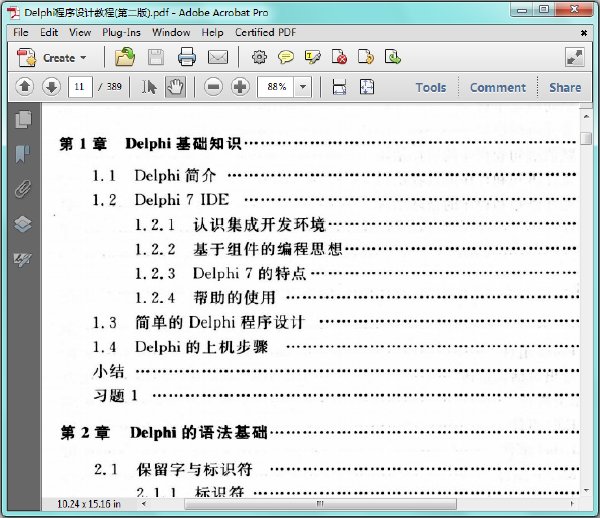Show the Bookmarks panel
This screenshot has width=600, height=518.
[23, 154]
